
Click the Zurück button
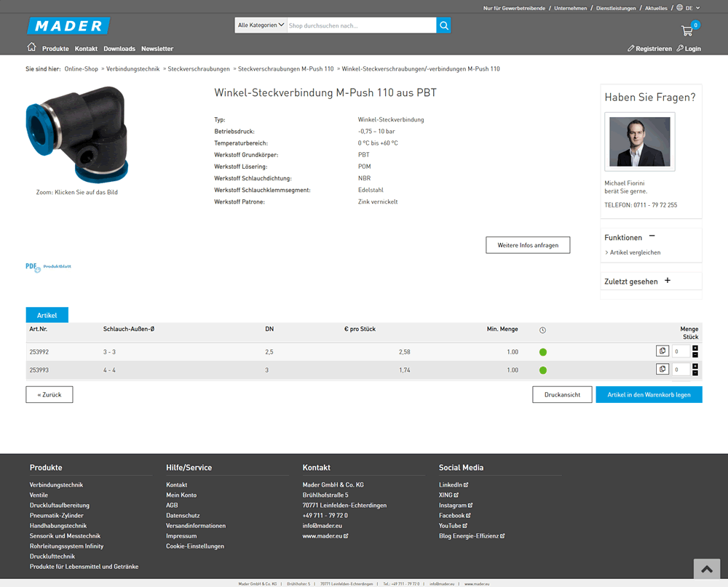[50, 394]
